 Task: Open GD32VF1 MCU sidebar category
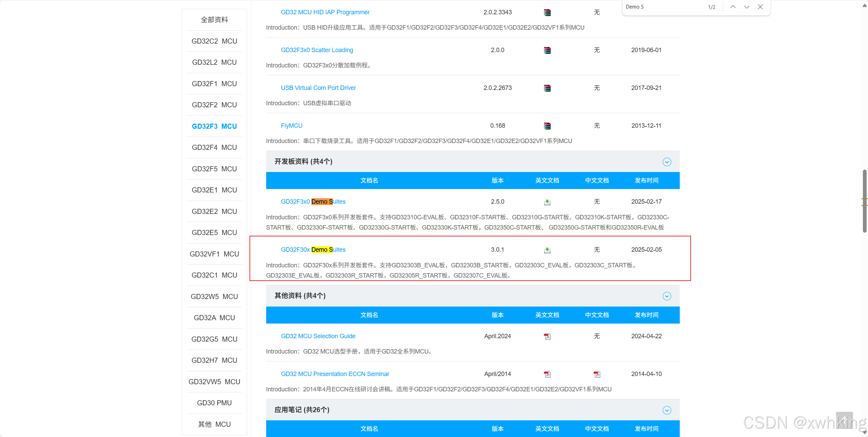pos(214,254)
